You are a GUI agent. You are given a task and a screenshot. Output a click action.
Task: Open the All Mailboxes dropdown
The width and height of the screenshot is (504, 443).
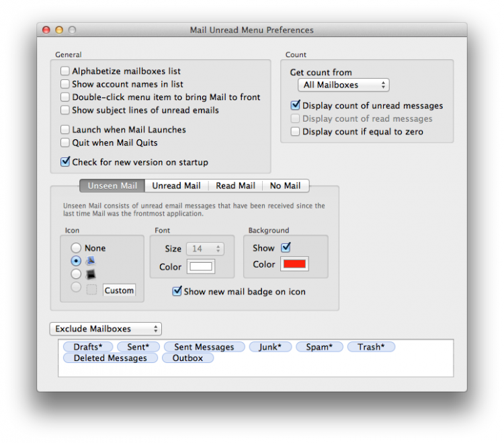[343, 85]
